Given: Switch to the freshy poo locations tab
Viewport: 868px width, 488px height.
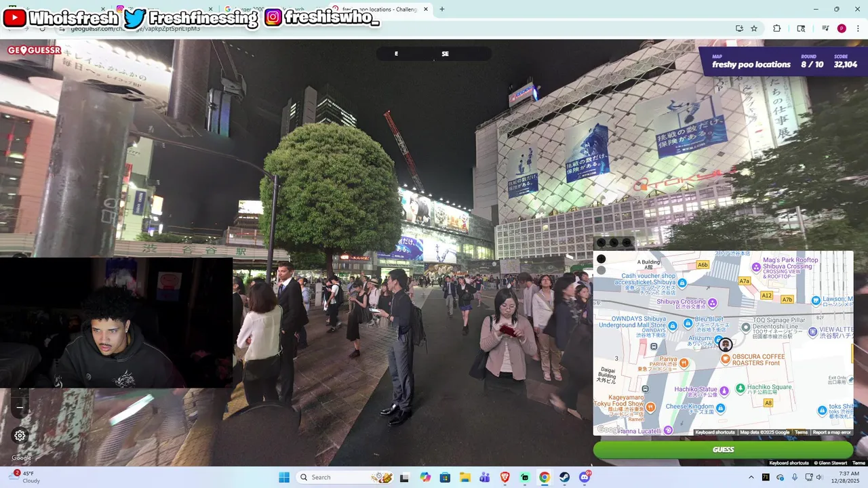Looking at the screenshot, I should [x=380, y=9].
